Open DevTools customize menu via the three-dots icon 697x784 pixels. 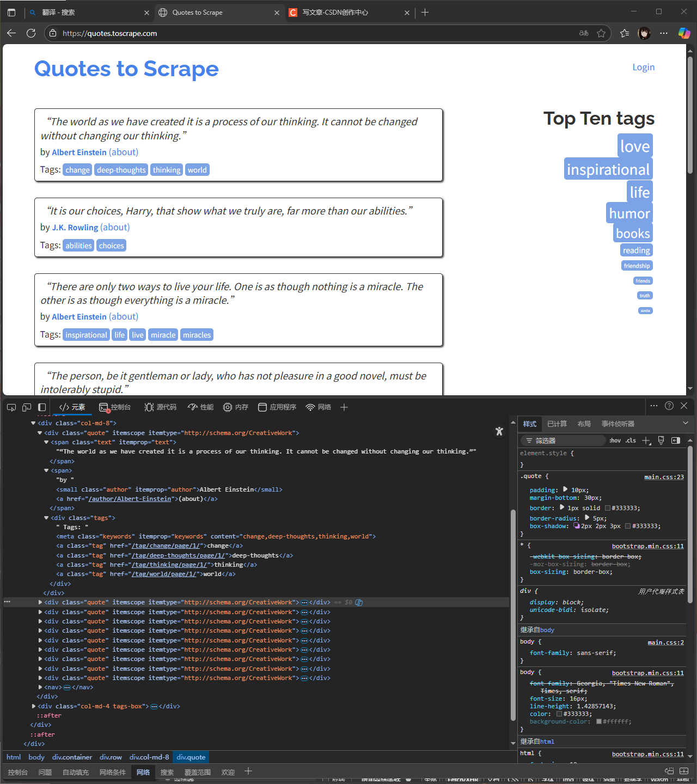point(654,406)
